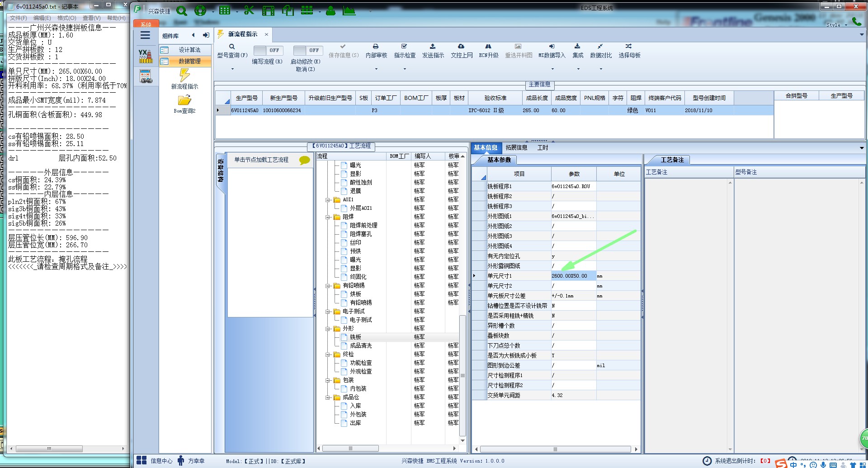Click 集成 download toolbar button
Image resolution: width=868 pixels, height=468 pixels.
coord(578,51)
